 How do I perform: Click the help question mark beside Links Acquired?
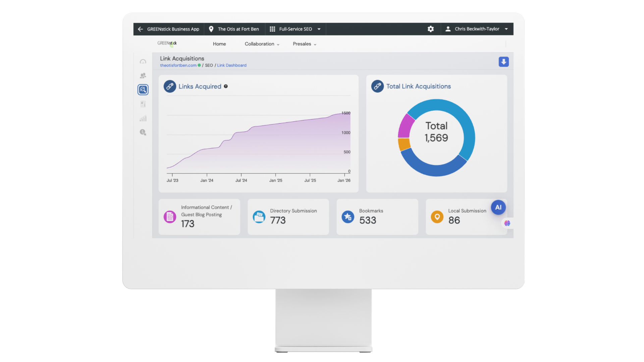coord(226,86)
